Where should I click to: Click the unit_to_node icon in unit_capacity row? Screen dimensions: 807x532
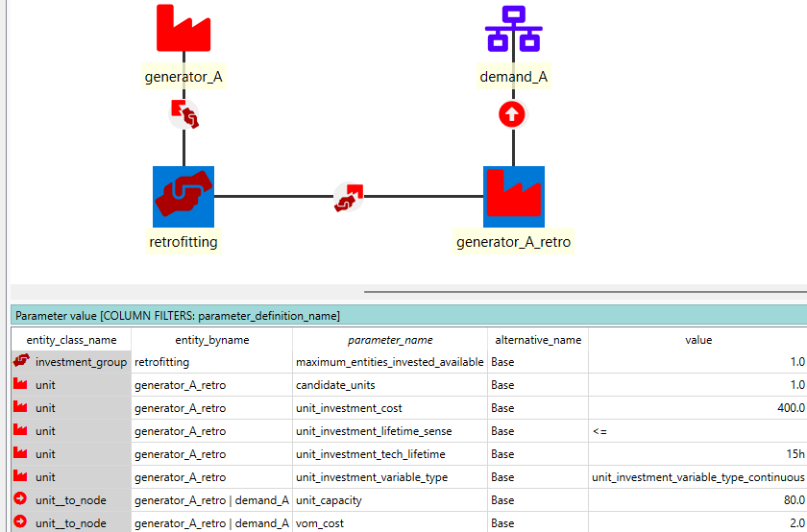(x=20, y=500)
